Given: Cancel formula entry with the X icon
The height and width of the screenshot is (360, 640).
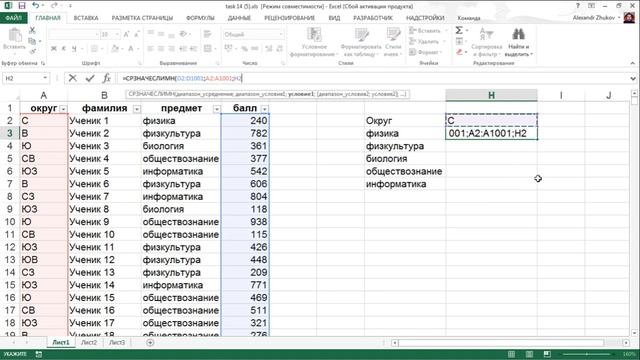Looking at the screenshot, I should pyautogui.click(x=73, y=78).
